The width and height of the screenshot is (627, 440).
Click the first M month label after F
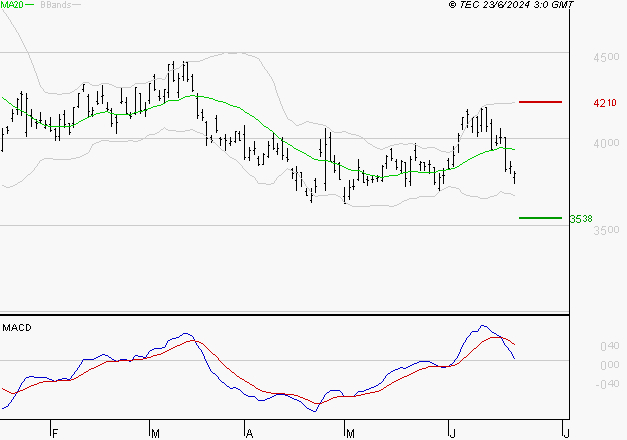(x=156, y=434)
